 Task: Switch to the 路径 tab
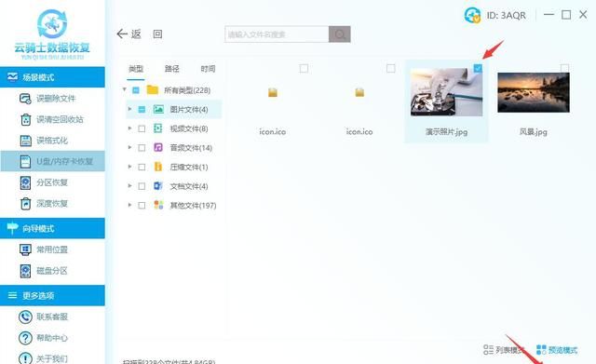click(x=171, y=69)
